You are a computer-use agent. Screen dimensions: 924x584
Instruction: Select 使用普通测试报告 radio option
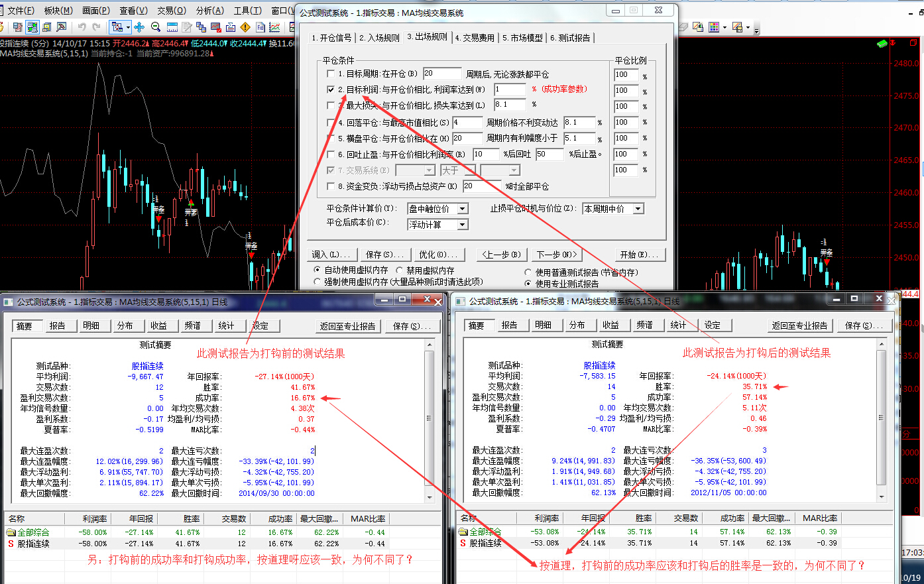coord(528,272)
